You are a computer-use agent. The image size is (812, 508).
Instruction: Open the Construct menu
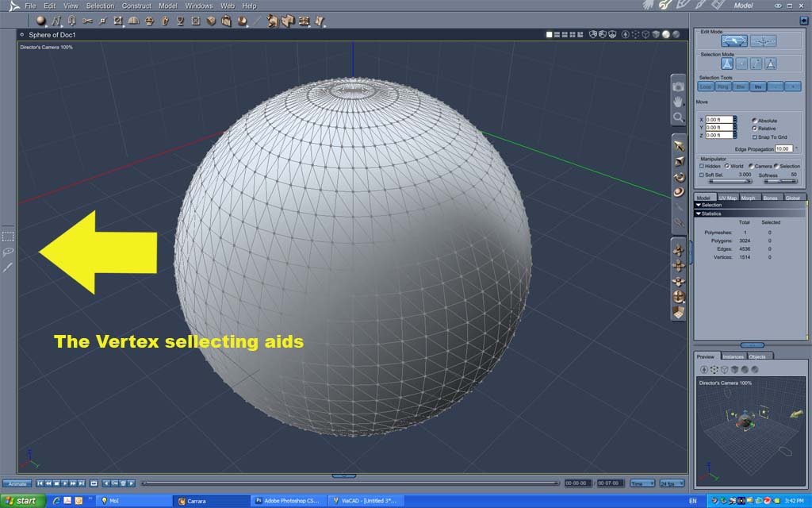click(x=136, y=6)
